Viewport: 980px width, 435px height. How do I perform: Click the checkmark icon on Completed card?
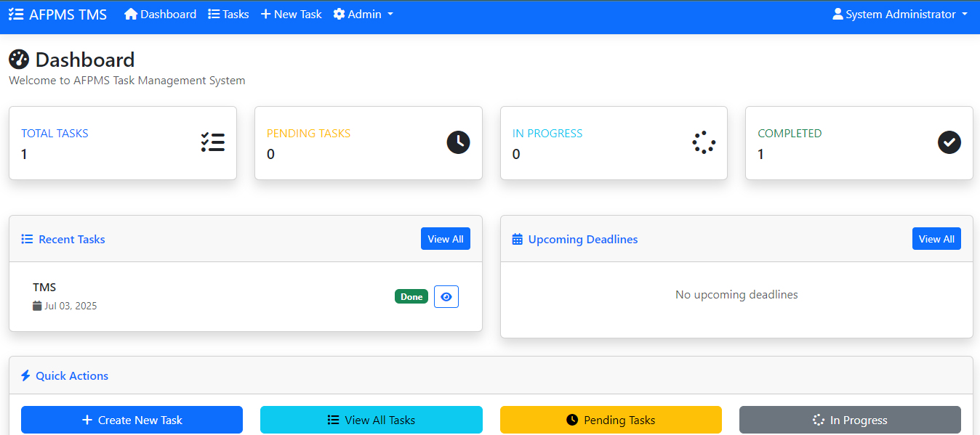tap(949, 142)
